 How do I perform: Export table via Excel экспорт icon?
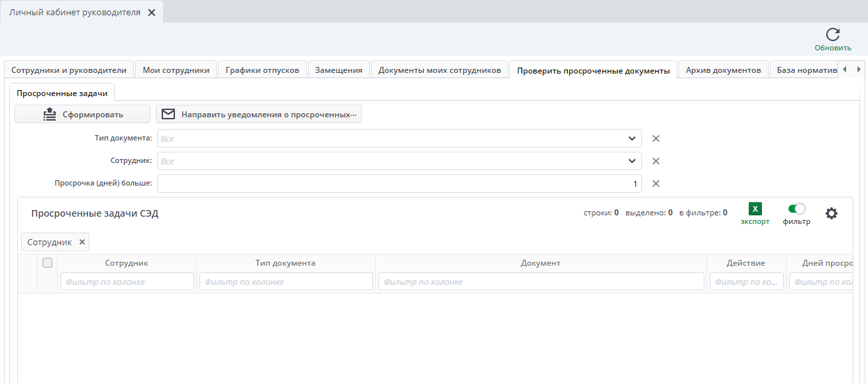point(755,209)
